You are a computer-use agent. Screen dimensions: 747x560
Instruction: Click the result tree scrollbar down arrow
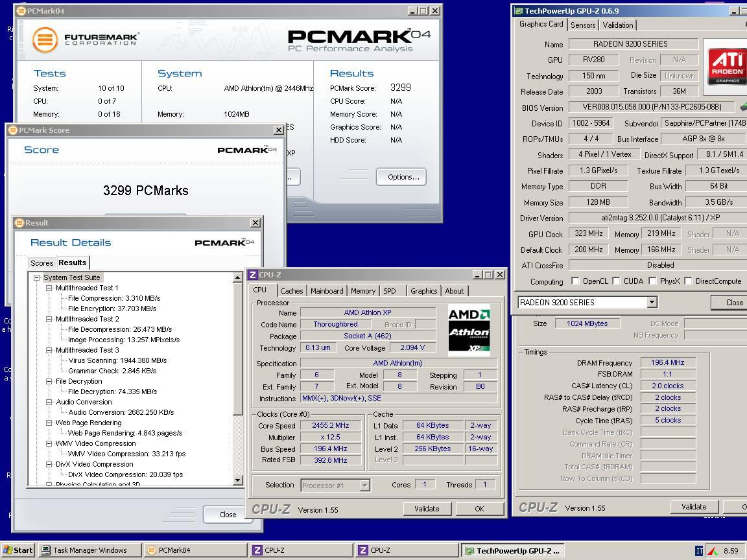tap(238, 480)
